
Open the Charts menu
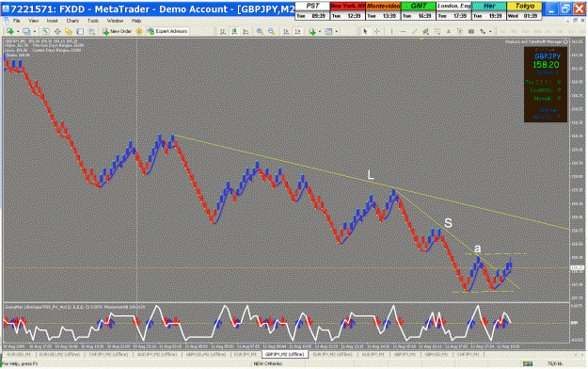click(72, 21)
